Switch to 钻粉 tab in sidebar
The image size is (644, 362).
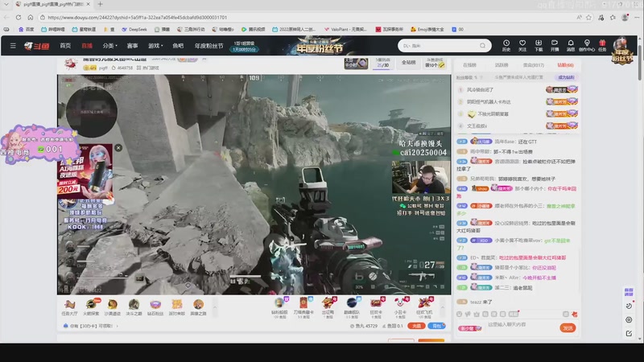click(x=565, y=65)
